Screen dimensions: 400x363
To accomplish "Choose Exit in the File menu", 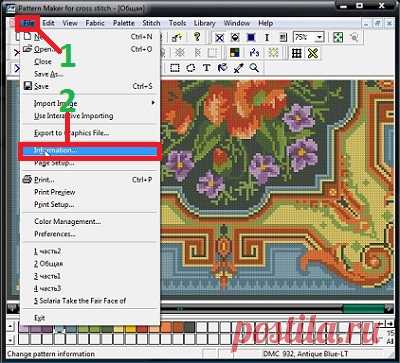I will (x=90, y=318).
